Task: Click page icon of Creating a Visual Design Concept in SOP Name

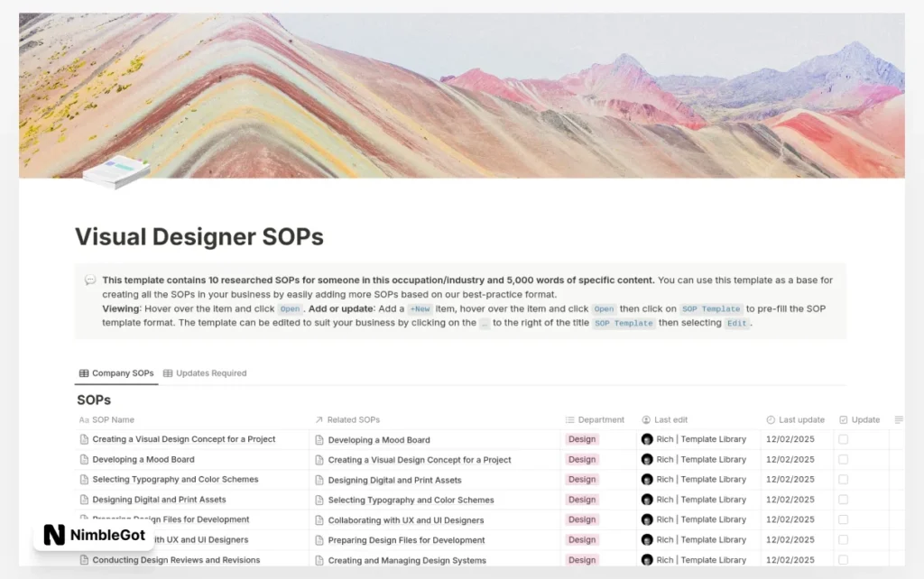Action: (x=84, y=439)
